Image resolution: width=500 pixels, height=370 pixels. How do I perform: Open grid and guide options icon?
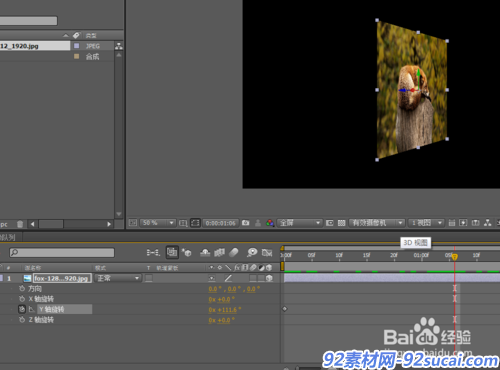pyautogui.click(x=183, y=223)
